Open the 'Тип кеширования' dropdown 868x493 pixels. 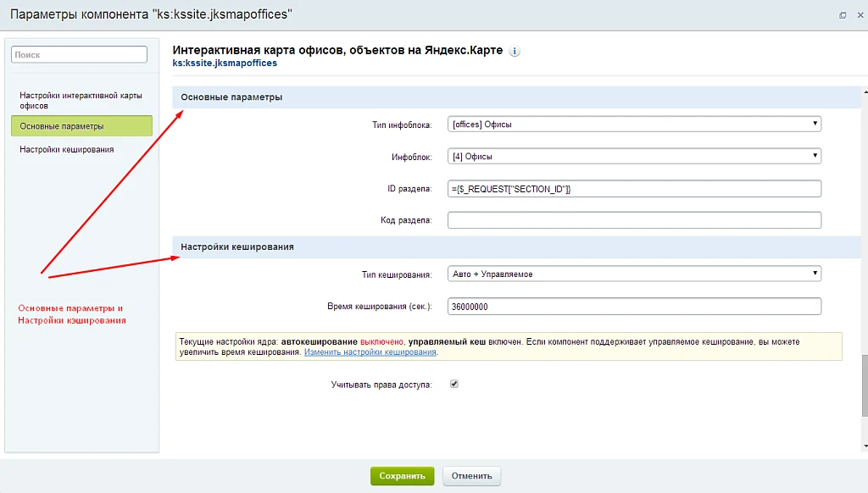634,274
